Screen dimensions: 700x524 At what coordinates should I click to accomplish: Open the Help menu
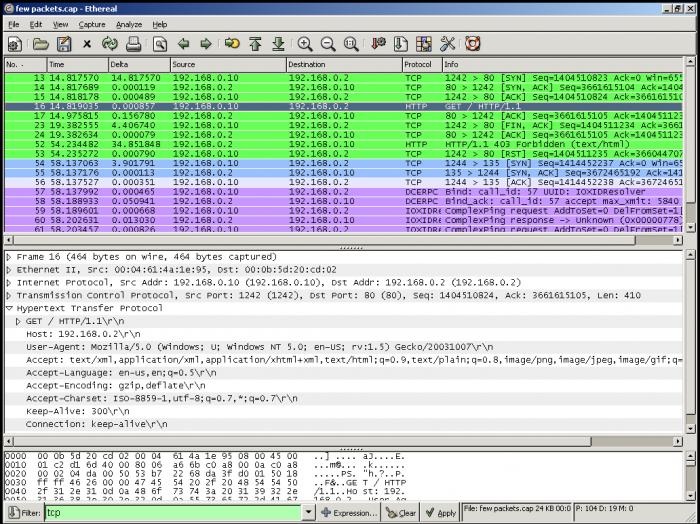159,25
